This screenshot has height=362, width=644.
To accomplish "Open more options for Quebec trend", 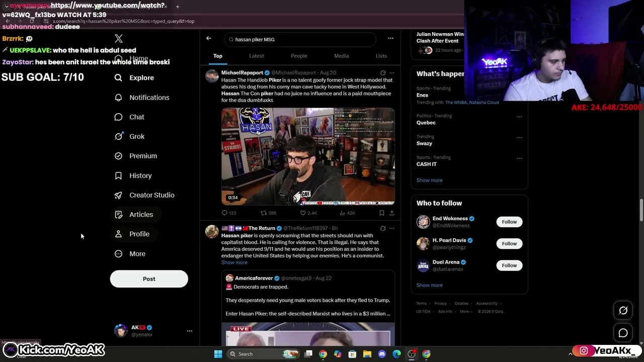I will pos(519,117).
